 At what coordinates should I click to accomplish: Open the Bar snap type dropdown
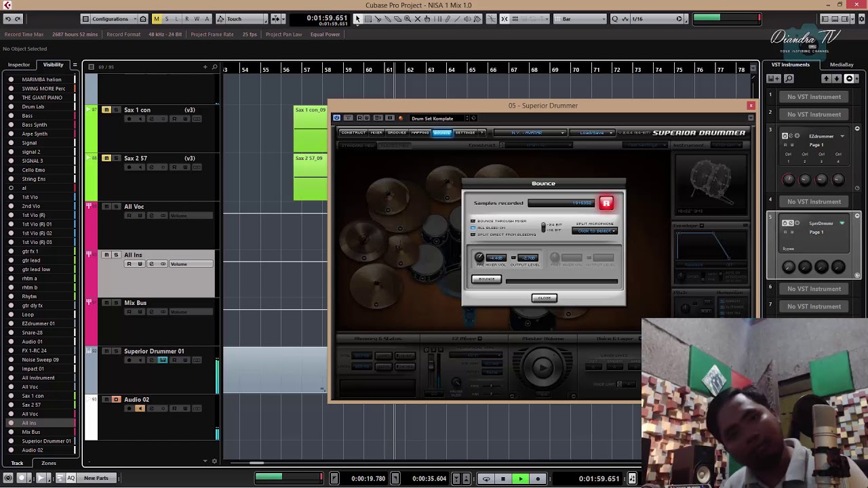pos(580,19)
